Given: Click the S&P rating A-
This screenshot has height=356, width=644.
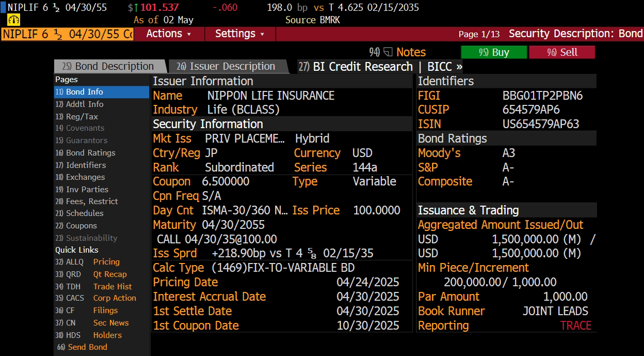Looking at the screenshot, I should coord(508,167).
